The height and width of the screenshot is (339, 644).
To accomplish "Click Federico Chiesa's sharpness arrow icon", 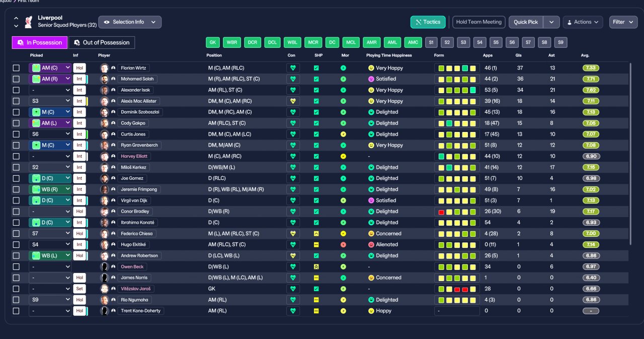I will coord(316,234).
